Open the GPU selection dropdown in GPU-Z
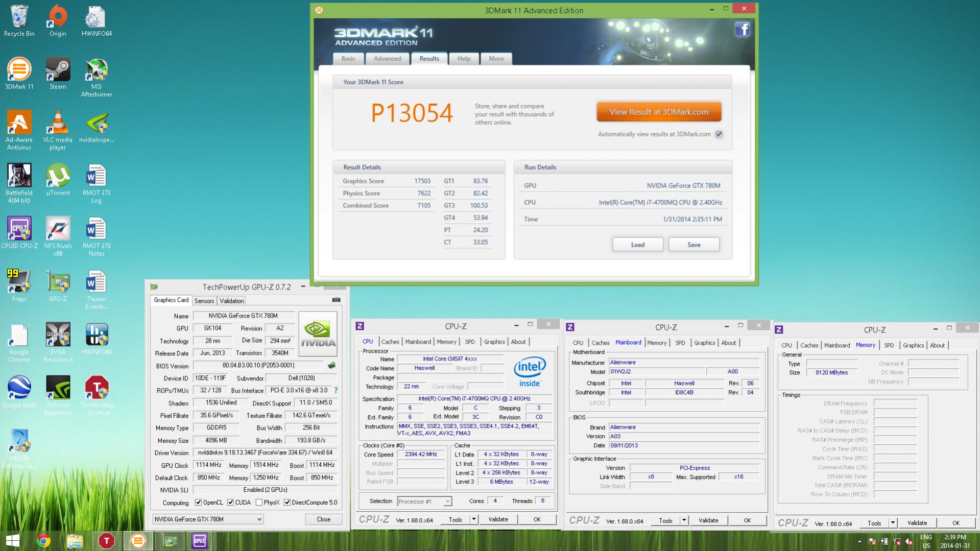Screen dimensions: 980x551 click(x=208, y=519)
